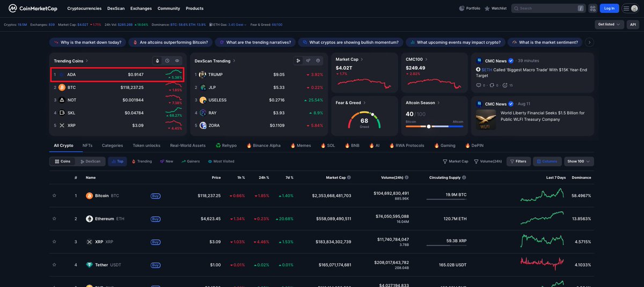Open the Memes tab
This screenshot has height=287, width=644.
[x=301, y=145]
